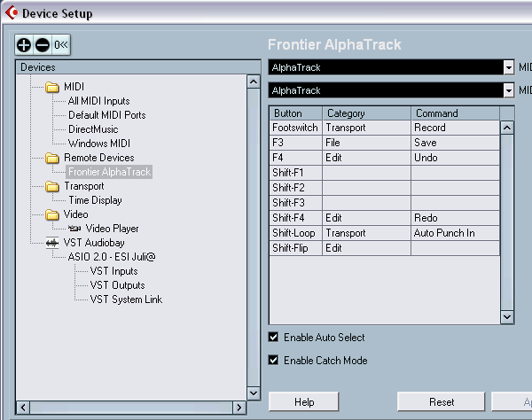This screenshot has height=420, width=532.
Task: Click the Redo command cell
Action: pos(455,218)
